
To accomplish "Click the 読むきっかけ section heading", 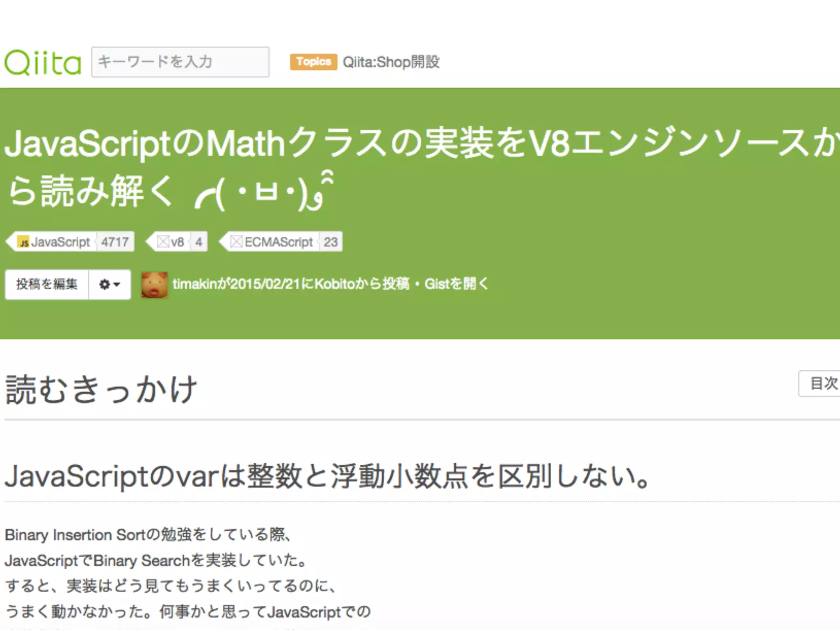I will [101, 390].
